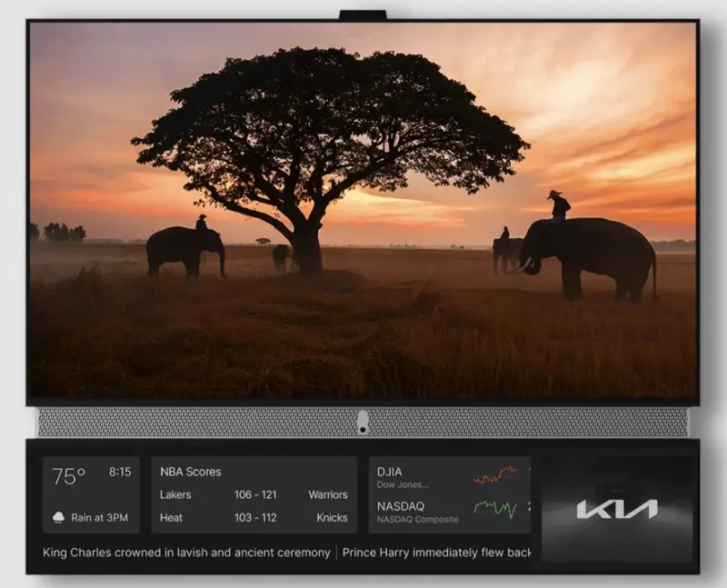Viewport: 727px width, 588px height.
Task: Select the NASDAQ Composite ticker
Action: coord(418,511)
